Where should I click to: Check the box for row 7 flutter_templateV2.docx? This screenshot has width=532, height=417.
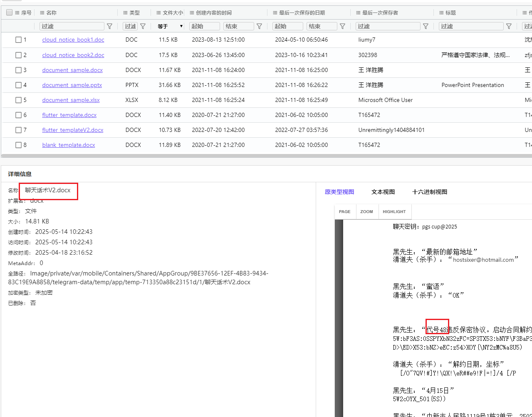[x=18, y=130]
